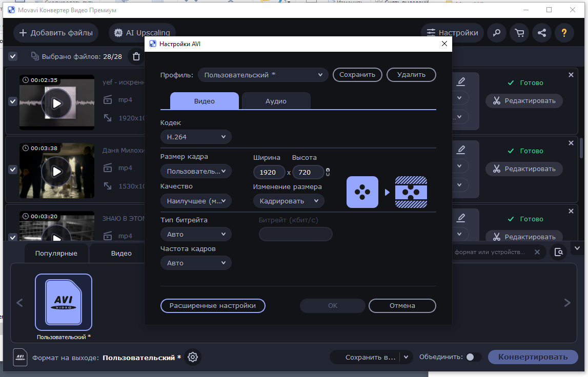Click the Расширенные настройки button
The width and height of the screenshot is (588, 377).
(213, 306)
